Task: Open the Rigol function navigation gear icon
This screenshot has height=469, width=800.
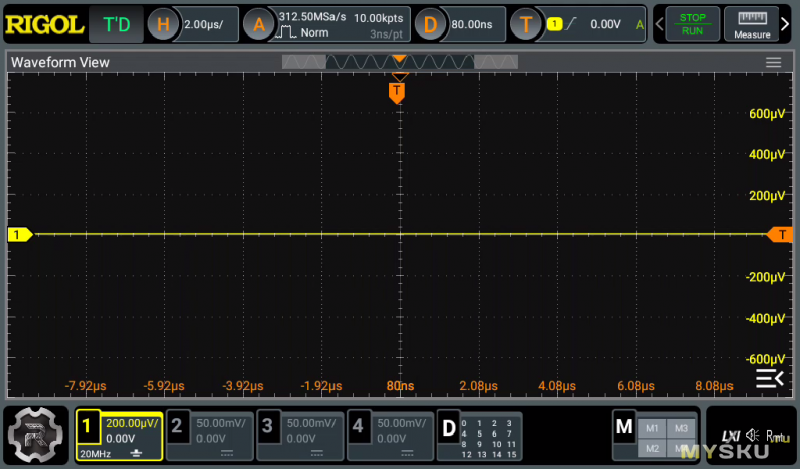Action: click(35, 436)
